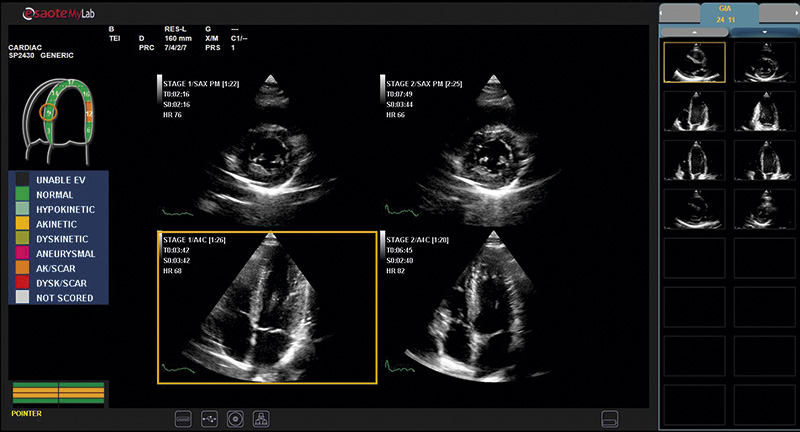
Task: Click the orange AK/SCAR color swatch
Action: (22, 268)
